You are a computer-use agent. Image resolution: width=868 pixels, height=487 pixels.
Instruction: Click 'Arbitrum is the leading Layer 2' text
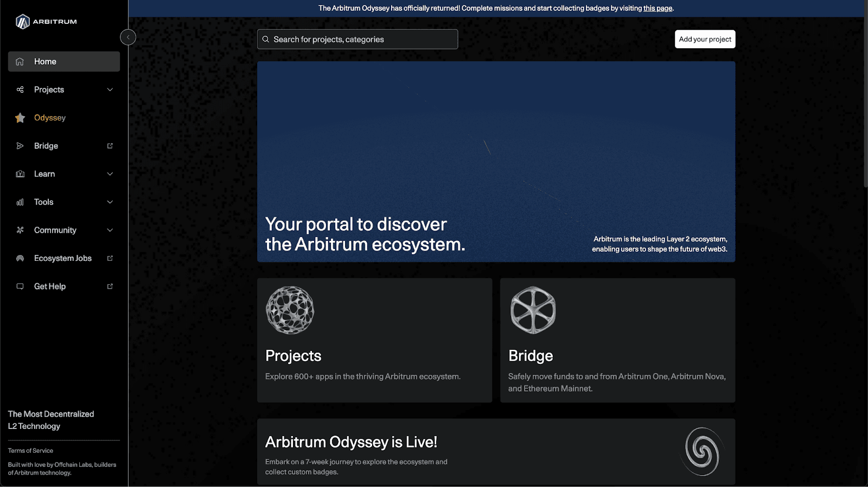point(660,244)
